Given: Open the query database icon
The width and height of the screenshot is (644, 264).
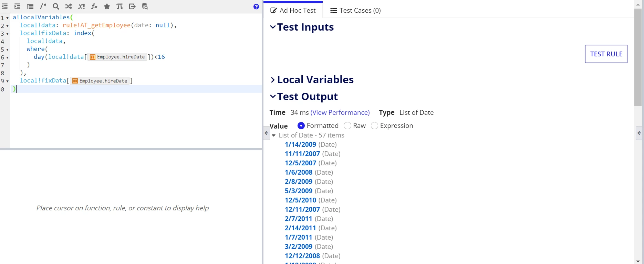Looking at the screenshot, I should tap(145, 7).
